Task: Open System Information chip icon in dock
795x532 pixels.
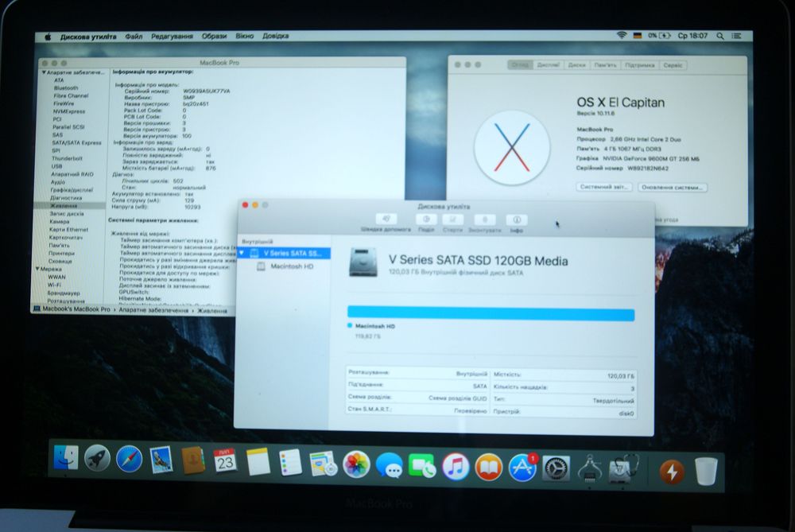Action: pyautogui.click(x=590, y=470)
